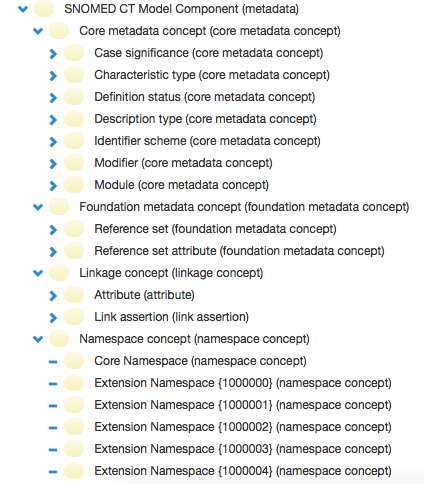Select Extension Namespace {1000000} entry text
Viewport: 424px width, 484px height.
pyautogui.click(x=243, y=383)
